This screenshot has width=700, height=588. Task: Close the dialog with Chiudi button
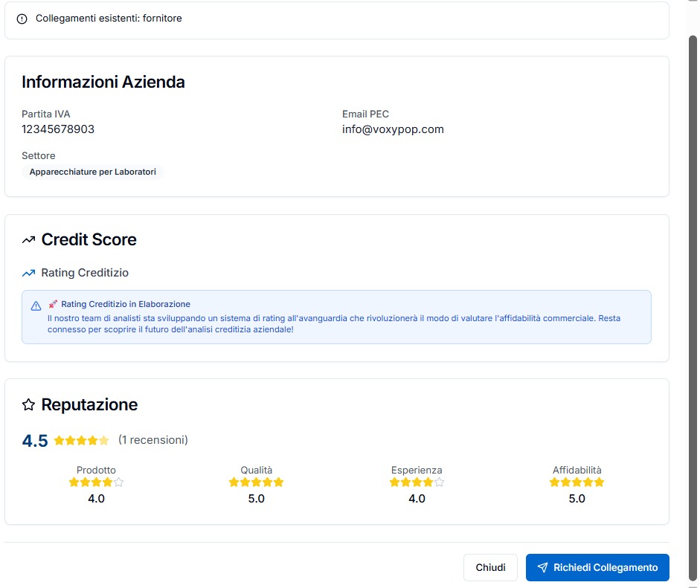point(490,567)
